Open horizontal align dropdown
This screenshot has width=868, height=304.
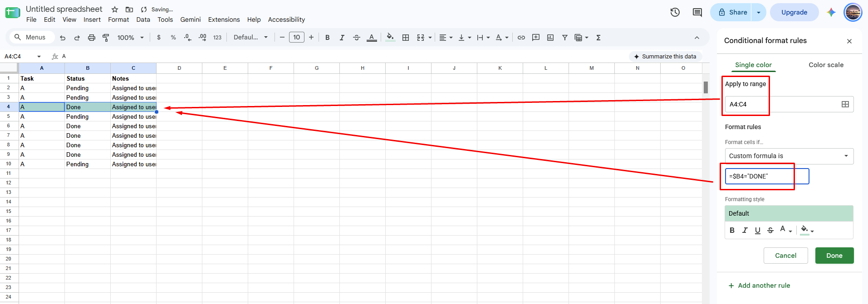point(446,38)
